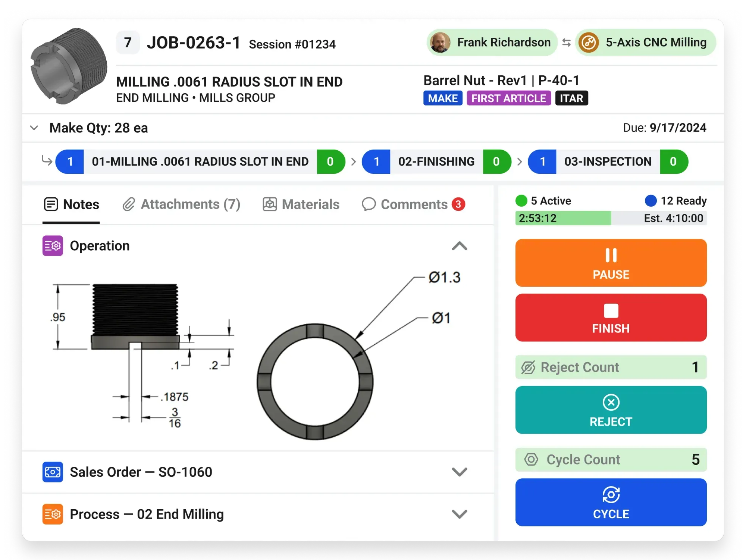
Task: Click the Est. 4:10:00 estimate label
Action: click(674, 218)
